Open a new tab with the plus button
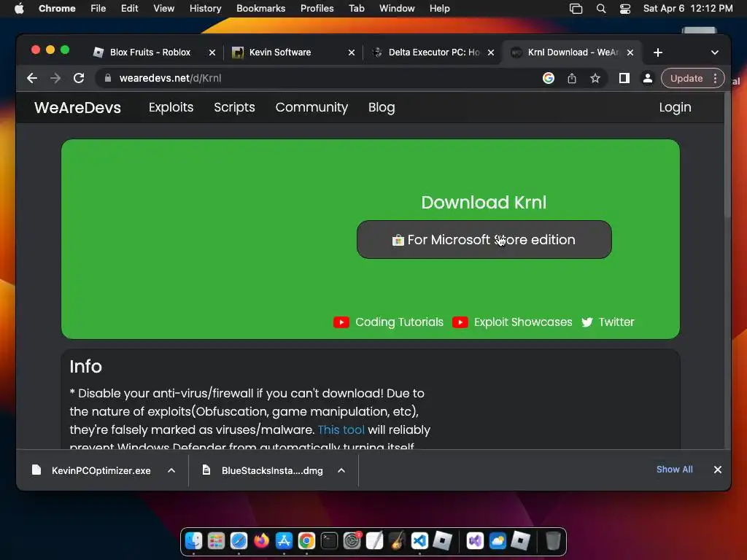This screenshot has width=747, height=560. coord(658,52)
